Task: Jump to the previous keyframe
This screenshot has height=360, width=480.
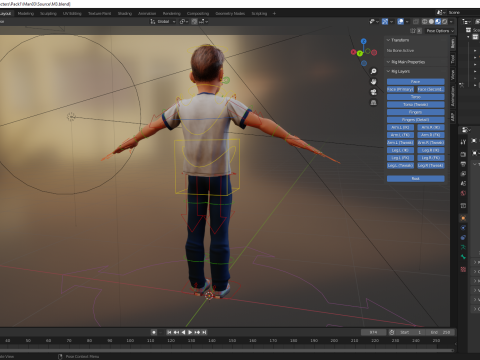Action: [x=176, y=332]
